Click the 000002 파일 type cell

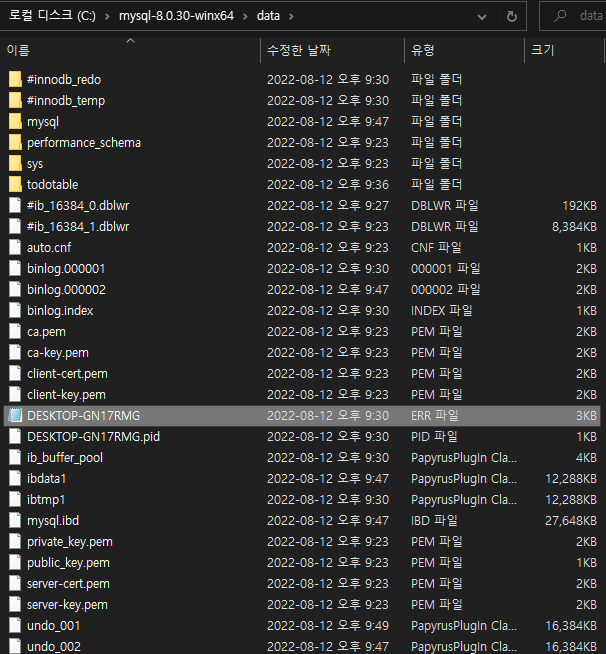coord(445,289)
